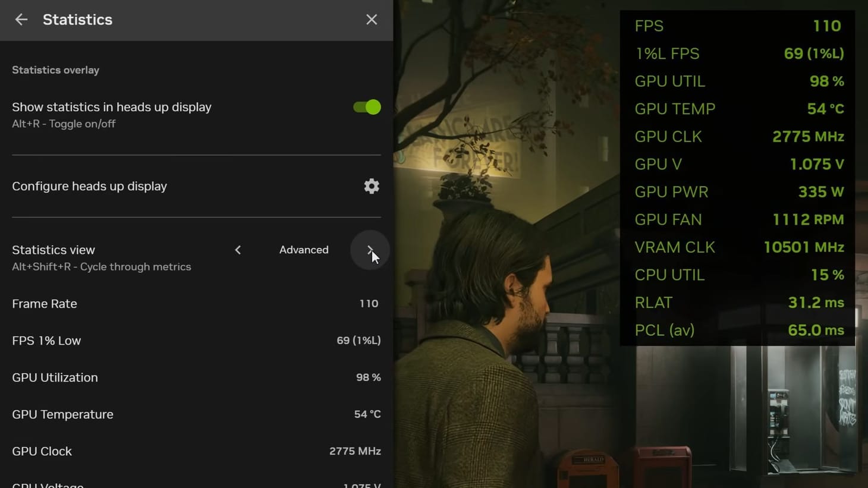Click the previous chevron beside Advanced view
The height and width of the screenshot is (488, 868).
tap(238, 250)
